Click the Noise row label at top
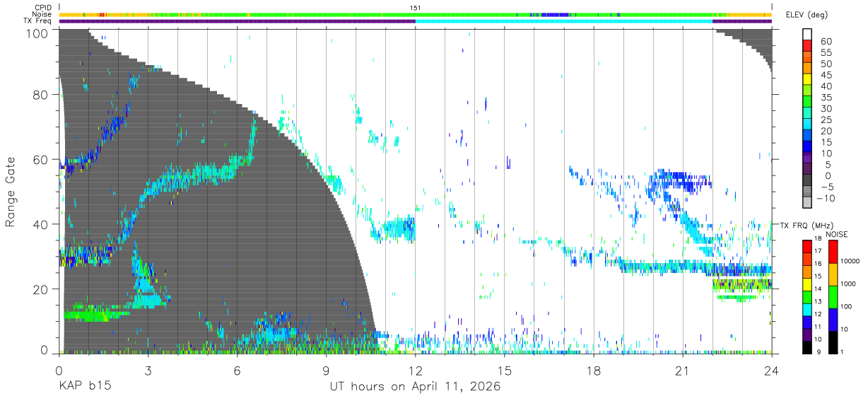Viewport: 868px width, 401px height. (42, 14)
